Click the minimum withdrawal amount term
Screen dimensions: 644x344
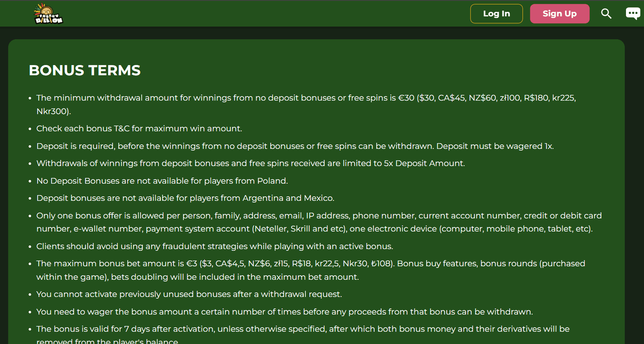point(306,98)
